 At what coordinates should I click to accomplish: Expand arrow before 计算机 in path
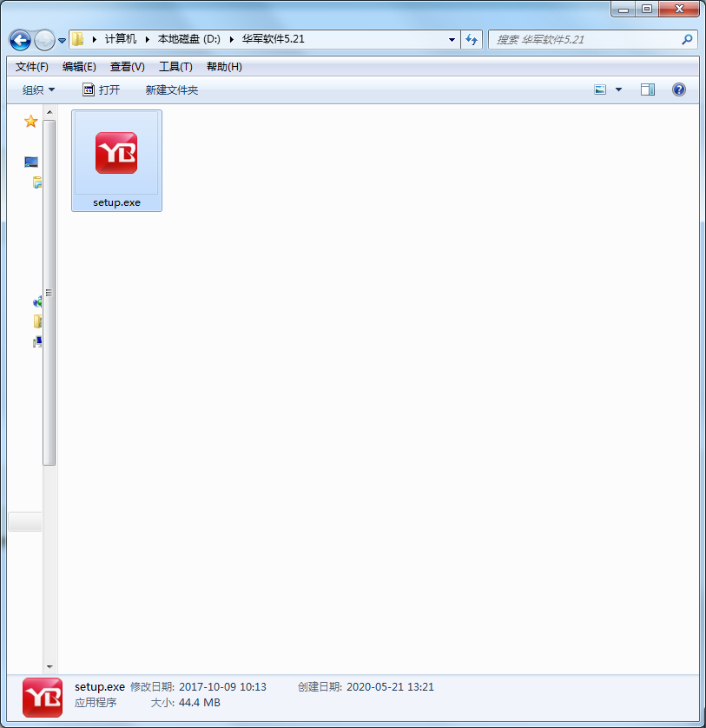click(x=95, y=39)
